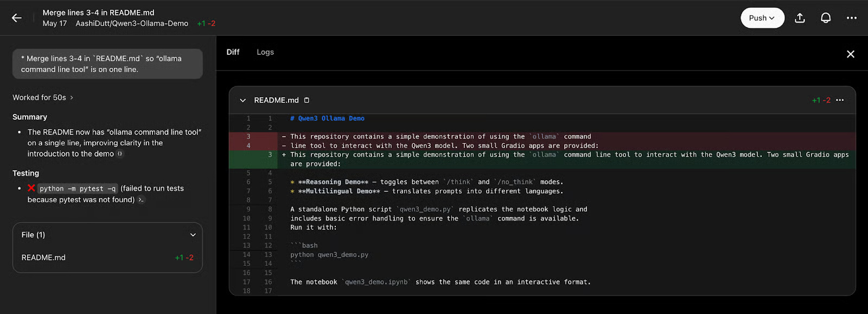This screenshot has width=868, height=314.
Task: Expand the 'Worked for 50s' details
Action: 43,98
